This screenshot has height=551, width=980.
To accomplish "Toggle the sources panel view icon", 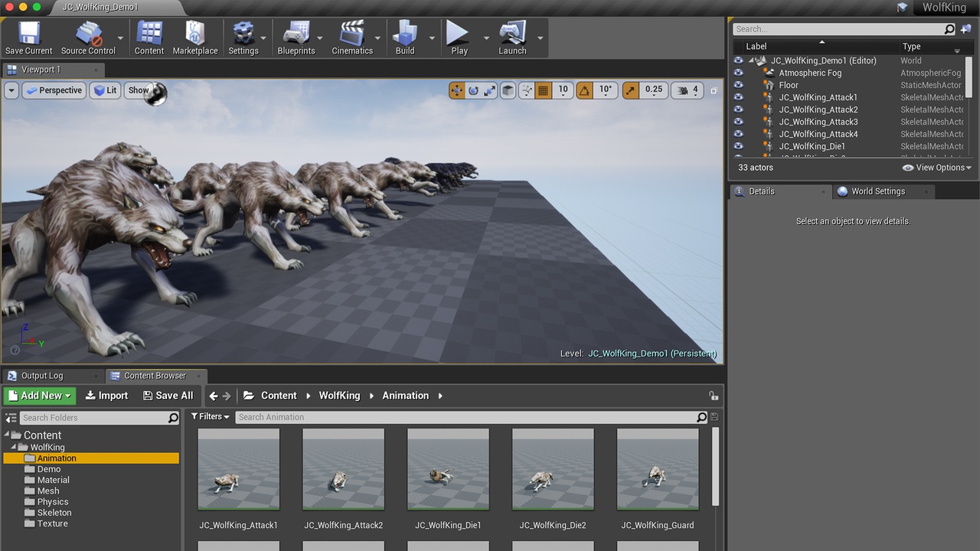I will click(x=11, y=418).
